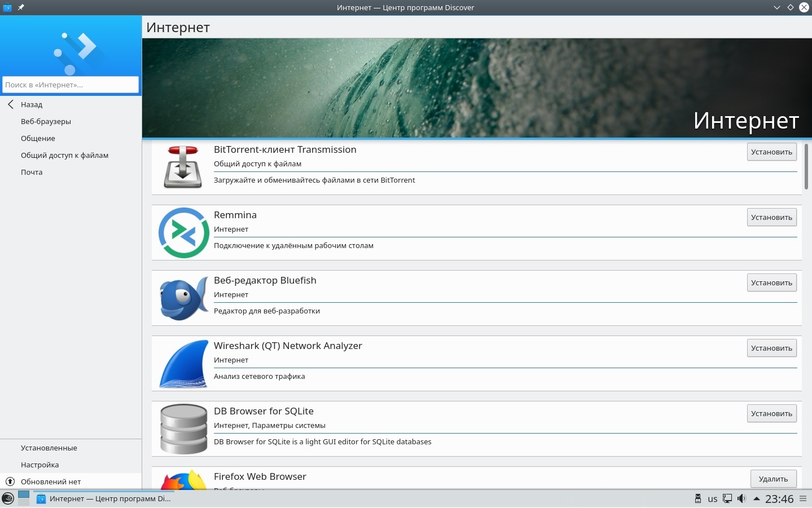Click description Анализ сетевого трафика

(260, 376)
